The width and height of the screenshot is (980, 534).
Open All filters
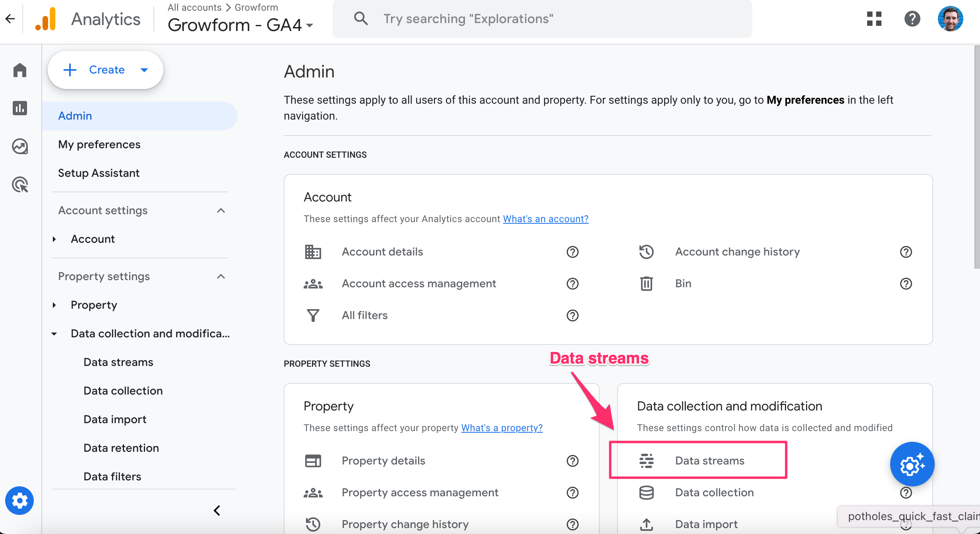tap(364, 315)
